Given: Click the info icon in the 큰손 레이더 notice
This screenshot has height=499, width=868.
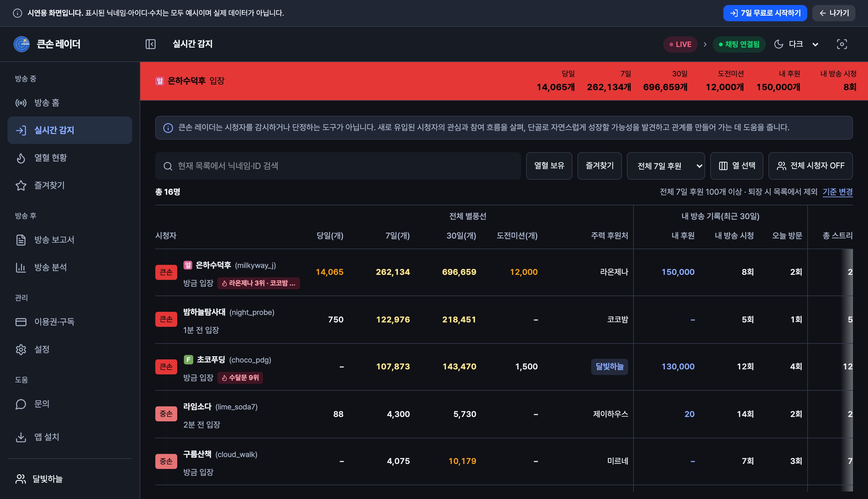Looking at the screenshot, I should [168, 128].
